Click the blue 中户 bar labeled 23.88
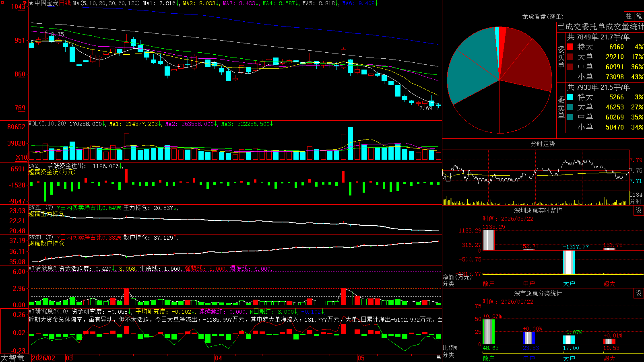 point(529,338)
